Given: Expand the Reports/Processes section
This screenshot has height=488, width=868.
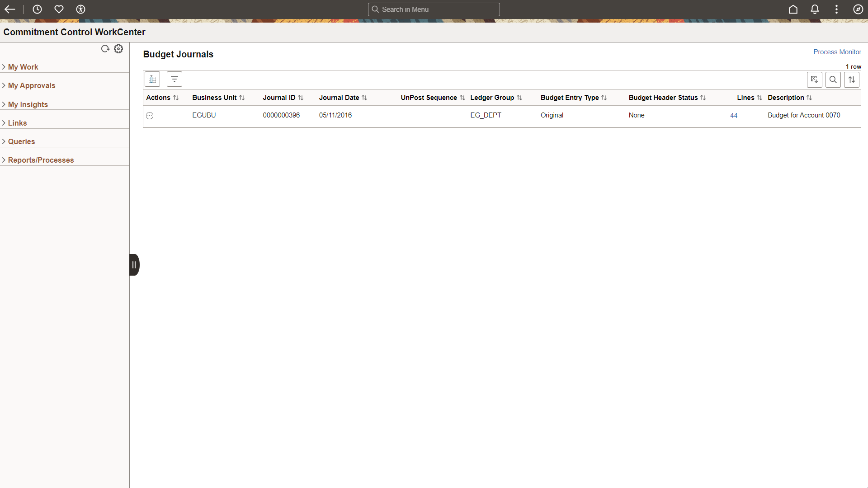Looking at the screenshot, I should [41, 160].
